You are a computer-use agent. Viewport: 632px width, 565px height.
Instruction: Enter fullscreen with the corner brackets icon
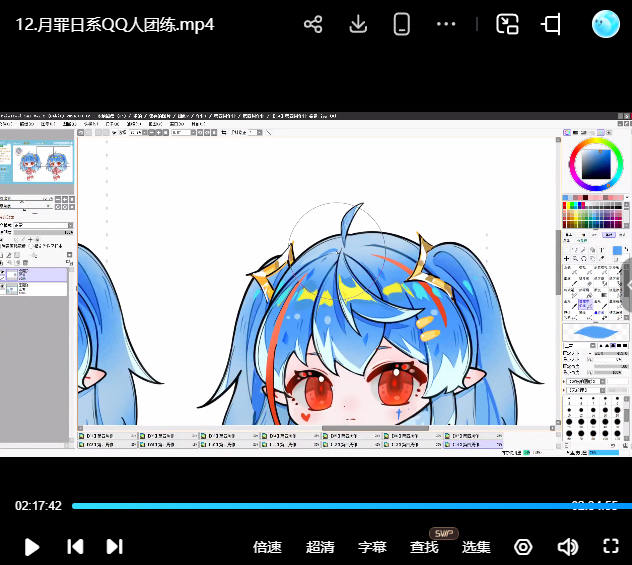611,546
